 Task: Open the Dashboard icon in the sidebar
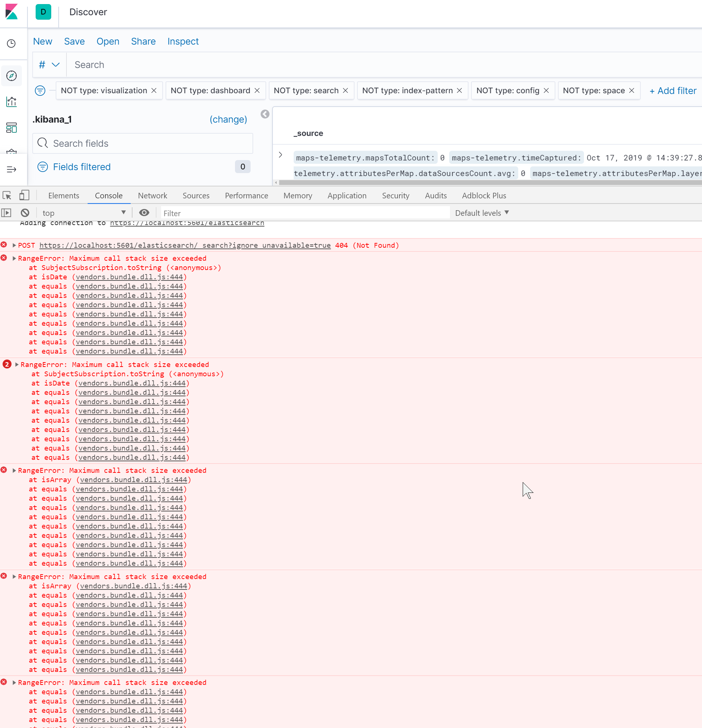point(12,128)
